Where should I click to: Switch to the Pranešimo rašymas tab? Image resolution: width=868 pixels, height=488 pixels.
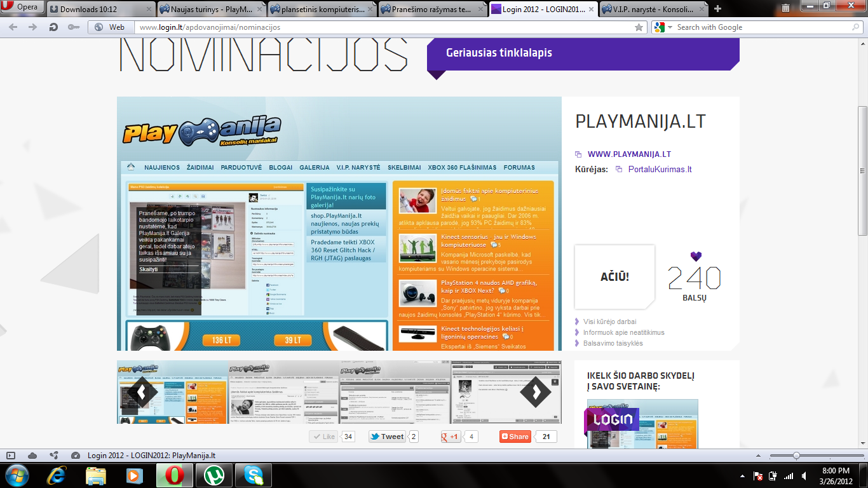tap(433, 9)
